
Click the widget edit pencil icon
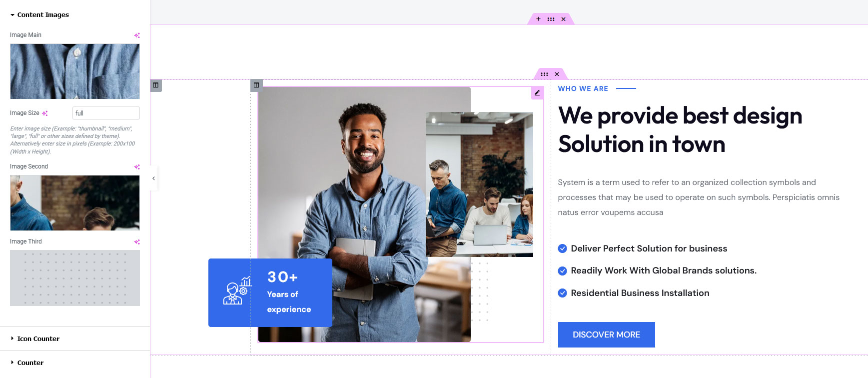point(537,93)
